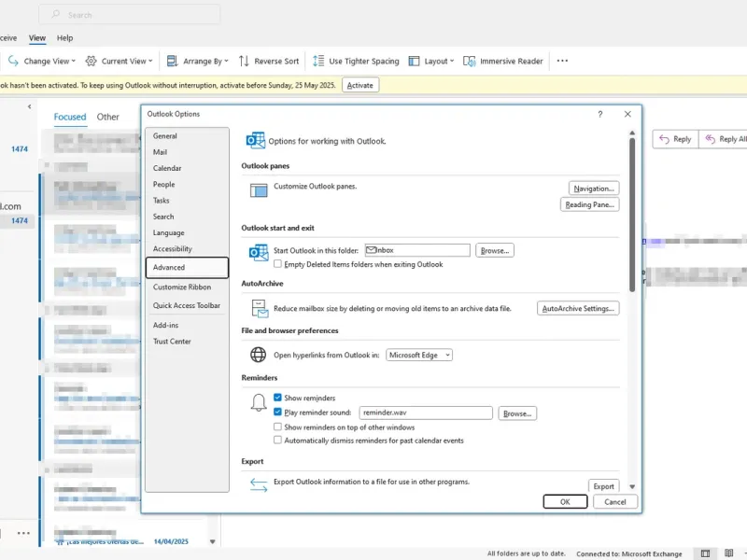The width and height of the screenshot is (747, 560).
Task: Select General in Outlook Options list
Action: (188, 136)
